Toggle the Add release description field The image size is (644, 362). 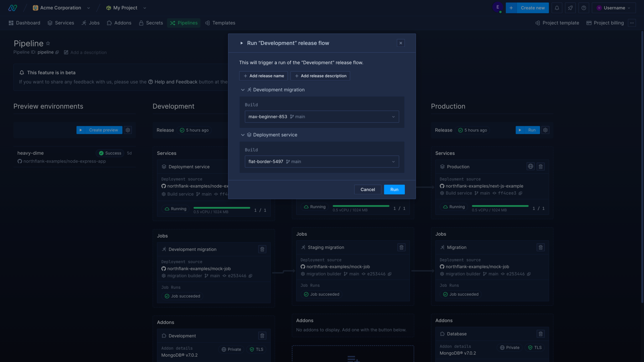[x=320, y=75]
